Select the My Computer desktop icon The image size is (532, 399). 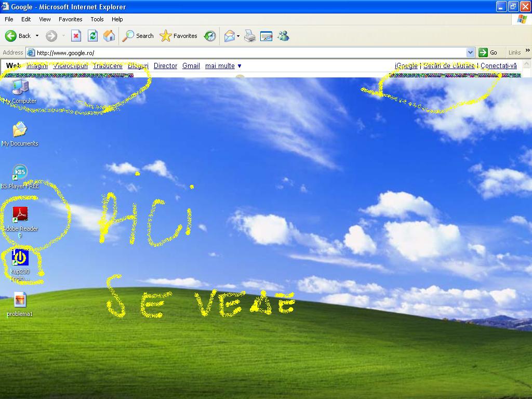pos(20,91)
